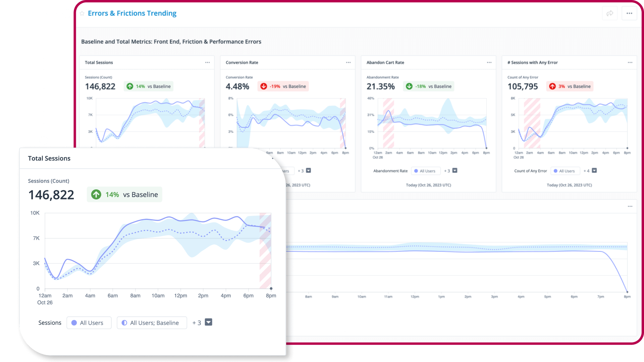644x362 pixels.
Task: Click the -19% vs Baseline conversion badge
Action: pos(283,86)
